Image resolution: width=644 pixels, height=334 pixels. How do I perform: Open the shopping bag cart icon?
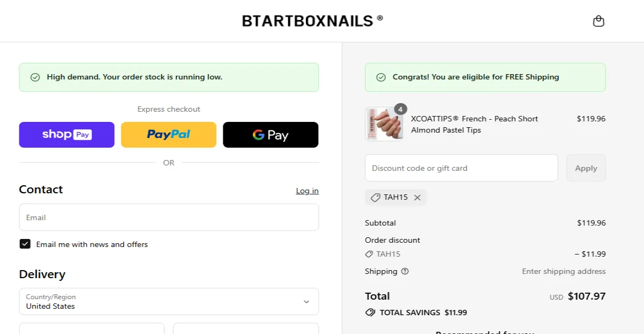coord(598,21)
